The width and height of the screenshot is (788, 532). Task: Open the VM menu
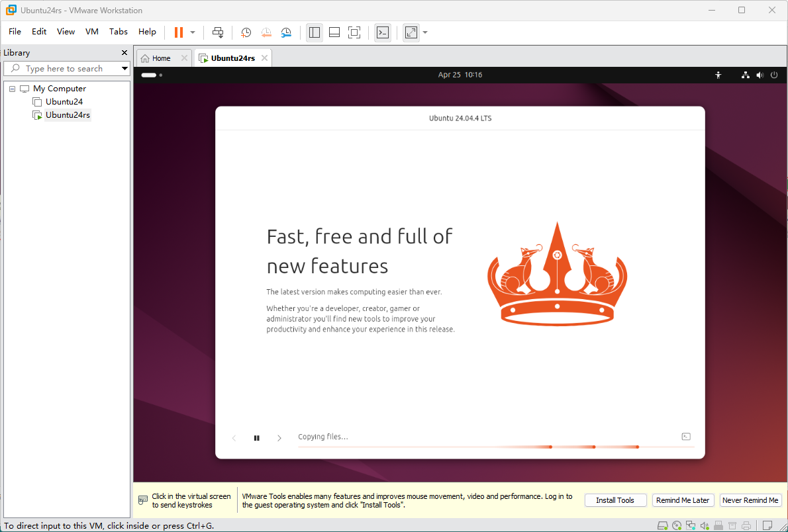click(x=92, y=31)
